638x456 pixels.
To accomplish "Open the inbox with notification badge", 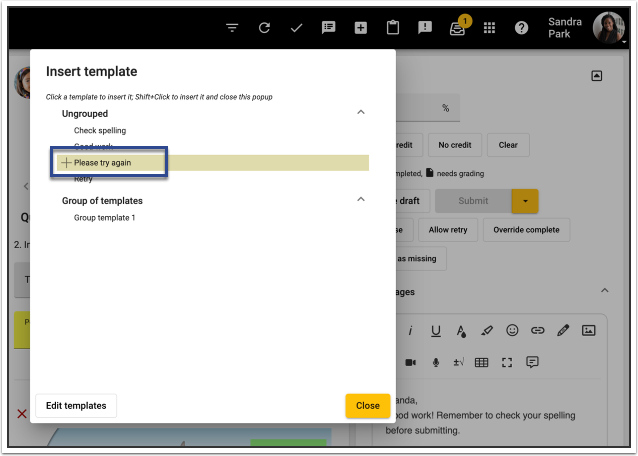I will click(x=457, y=28).
